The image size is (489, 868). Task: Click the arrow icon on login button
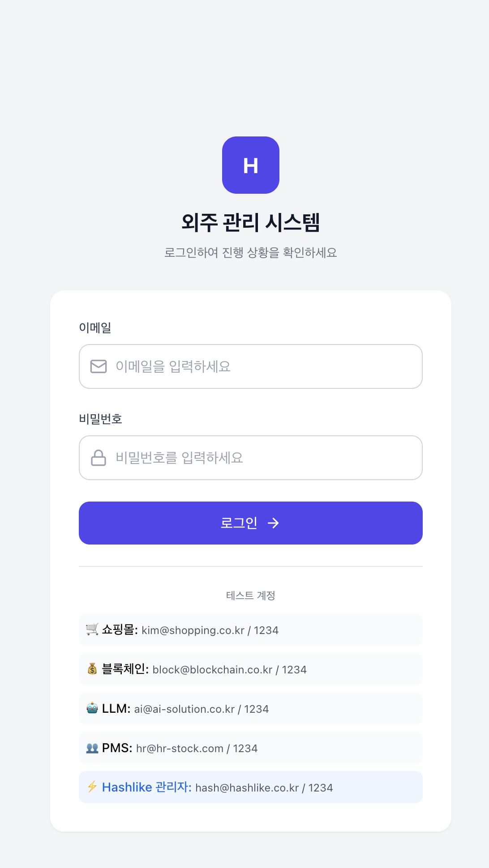tap(274, 523)
